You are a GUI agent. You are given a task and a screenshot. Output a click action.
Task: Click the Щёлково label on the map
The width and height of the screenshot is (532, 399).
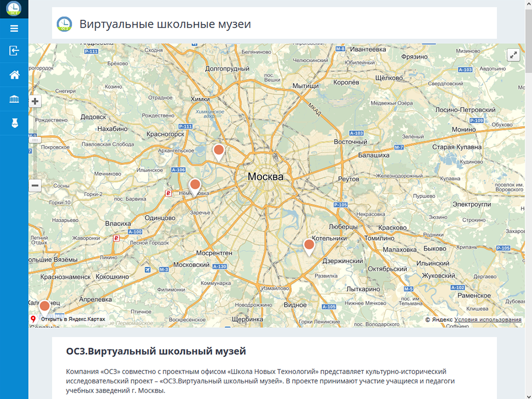click(x=389, y=78)
